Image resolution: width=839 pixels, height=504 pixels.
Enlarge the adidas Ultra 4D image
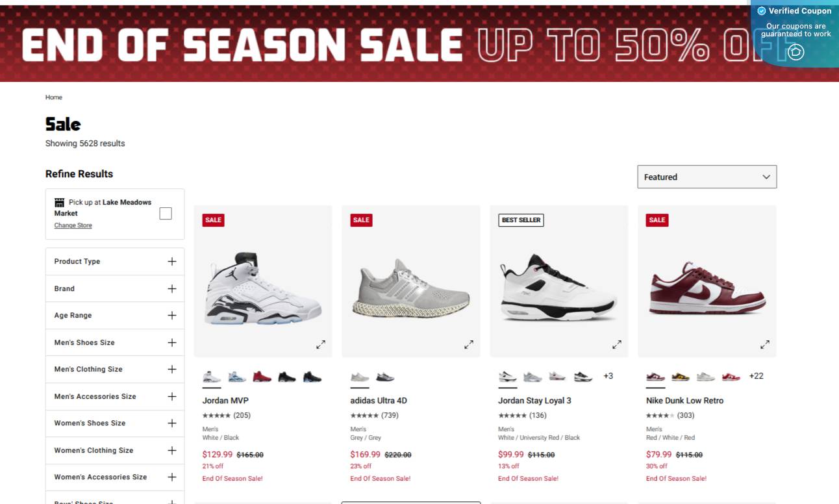[469, 344]
